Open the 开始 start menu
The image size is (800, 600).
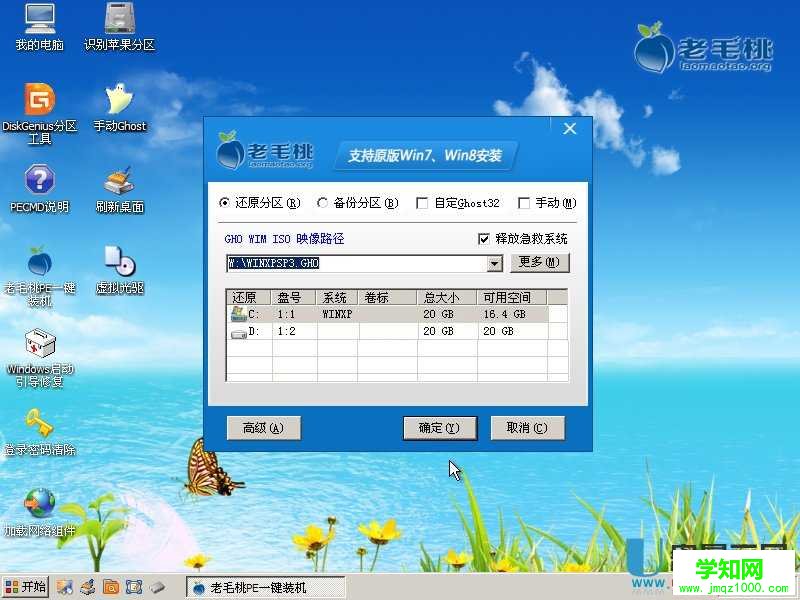24,587
